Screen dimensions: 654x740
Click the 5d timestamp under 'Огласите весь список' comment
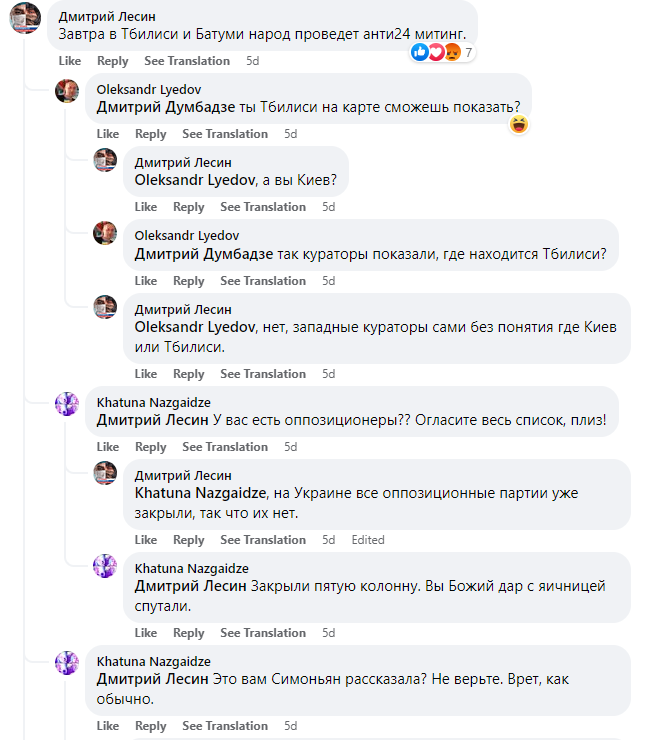coord(290,447)
